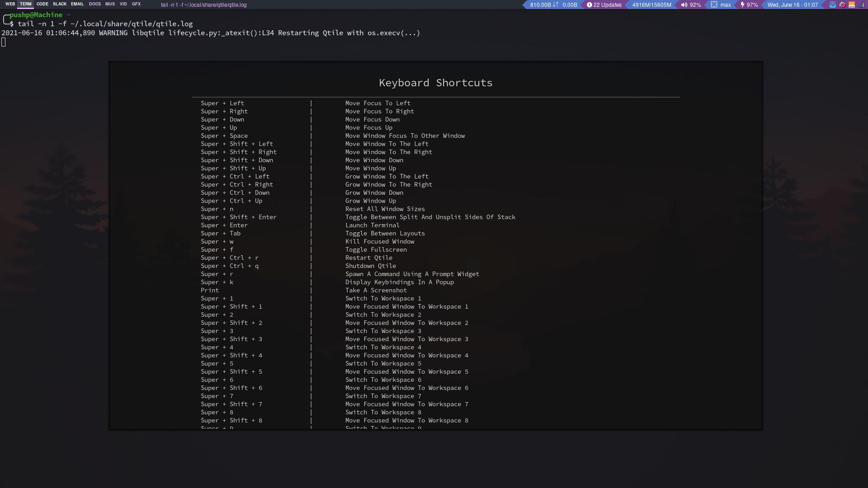The height and width of the screenshot is (488, 868).
Task: Click the network traffic arrows indicator
Action: tap(555, 5)
